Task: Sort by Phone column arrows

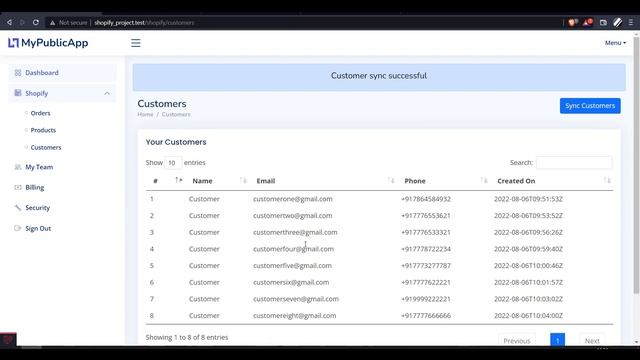Action: [x=484, y=180]
